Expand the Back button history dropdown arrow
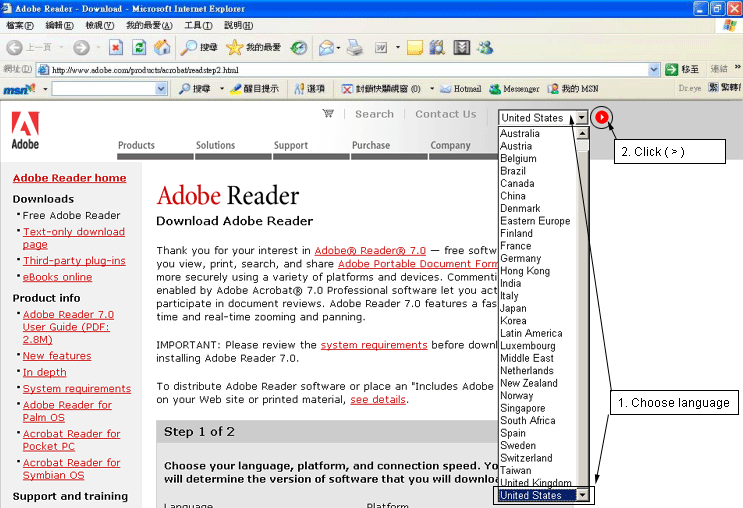 pyautogui.click(x=62, y=47)
